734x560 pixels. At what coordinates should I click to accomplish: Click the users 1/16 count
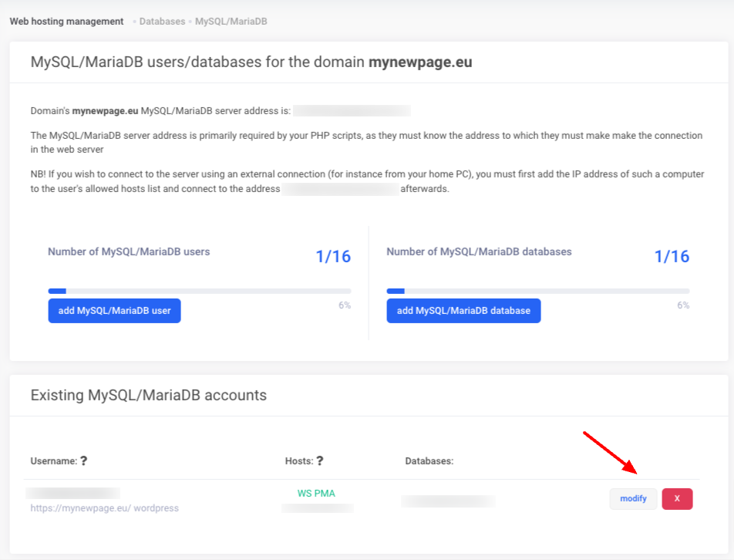tap(333, 257)
